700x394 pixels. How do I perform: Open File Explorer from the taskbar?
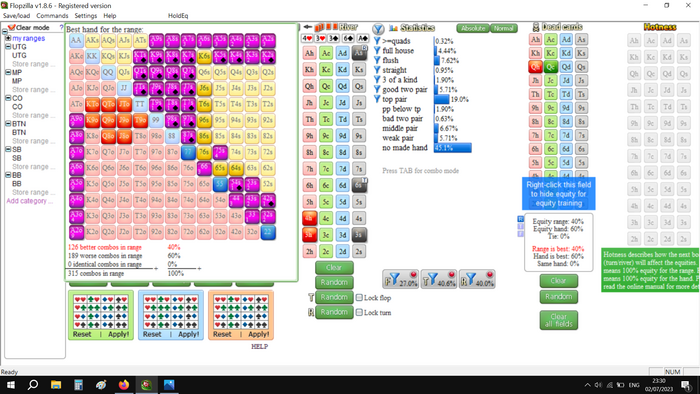[x=56, y=385]
